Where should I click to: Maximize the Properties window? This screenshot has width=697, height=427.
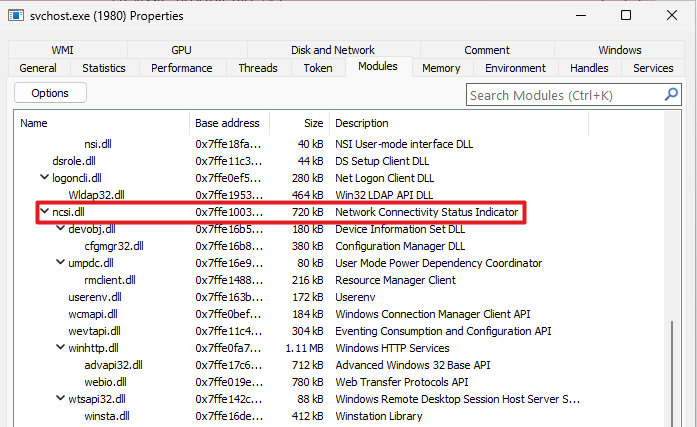click(x=626, y=16)
